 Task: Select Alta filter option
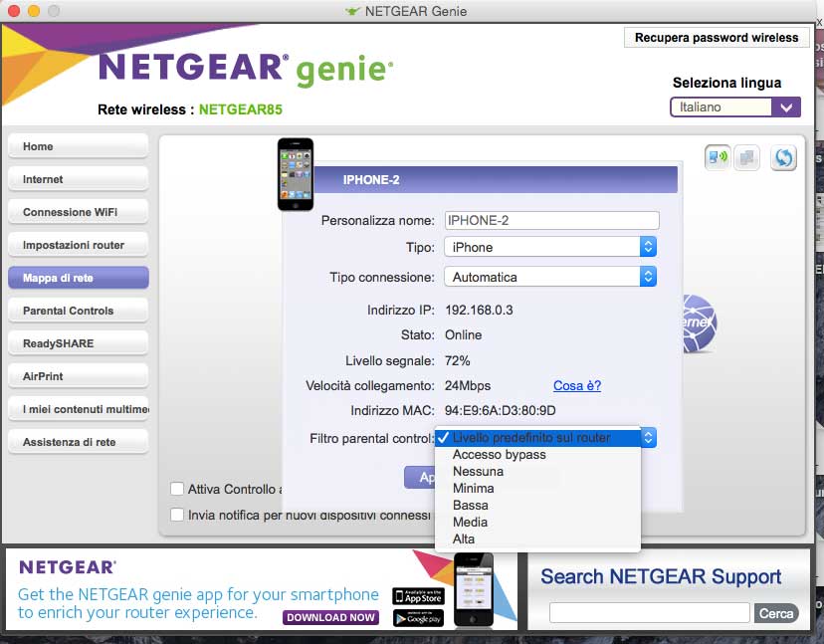537,538
